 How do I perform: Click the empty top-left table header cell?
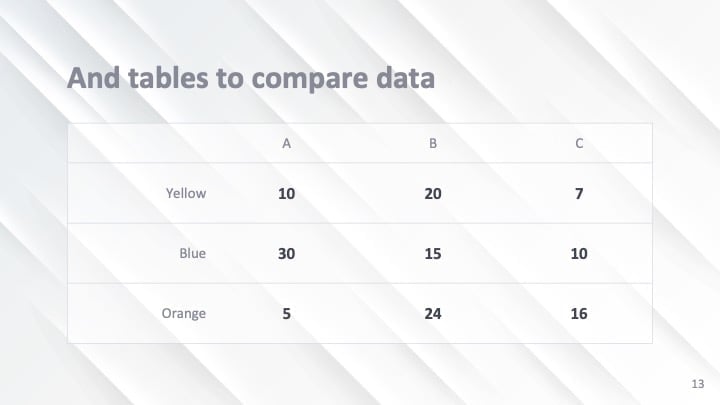(x=141, y=144)
